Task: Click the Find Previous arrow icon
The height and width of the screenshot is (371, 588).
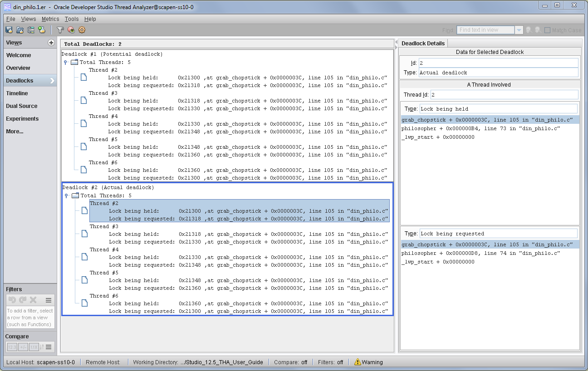Action: [x=529, y=30]
